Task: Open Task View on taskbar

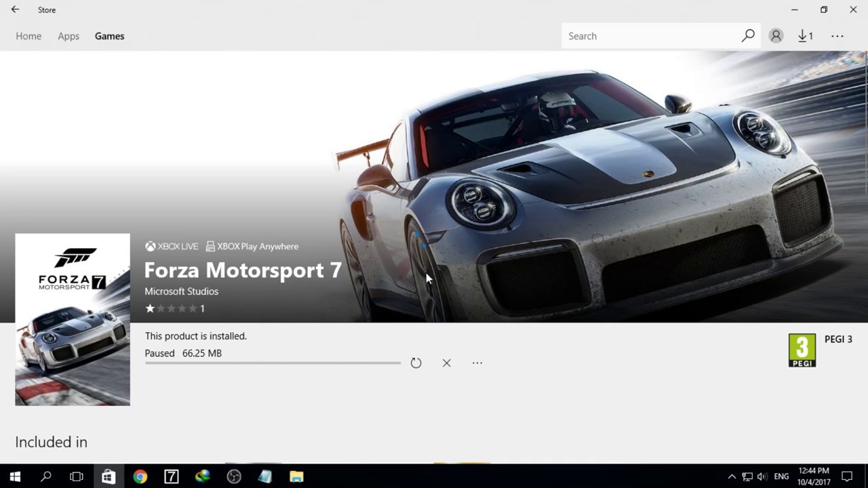Action: [77, 476]
